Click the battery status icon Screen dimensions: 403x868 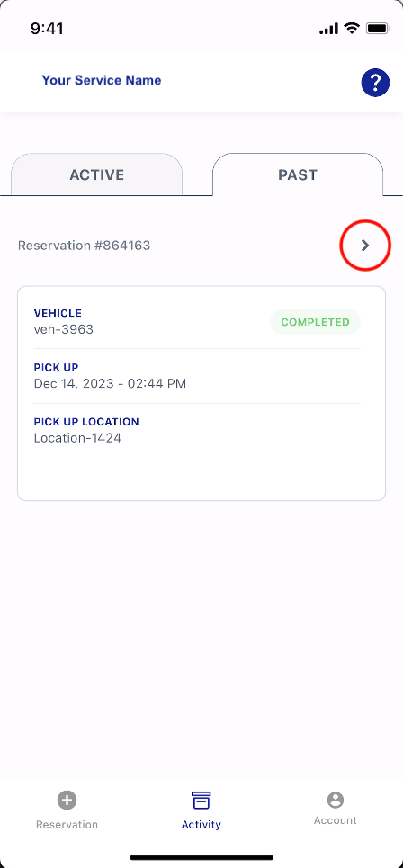coord(379,28)
